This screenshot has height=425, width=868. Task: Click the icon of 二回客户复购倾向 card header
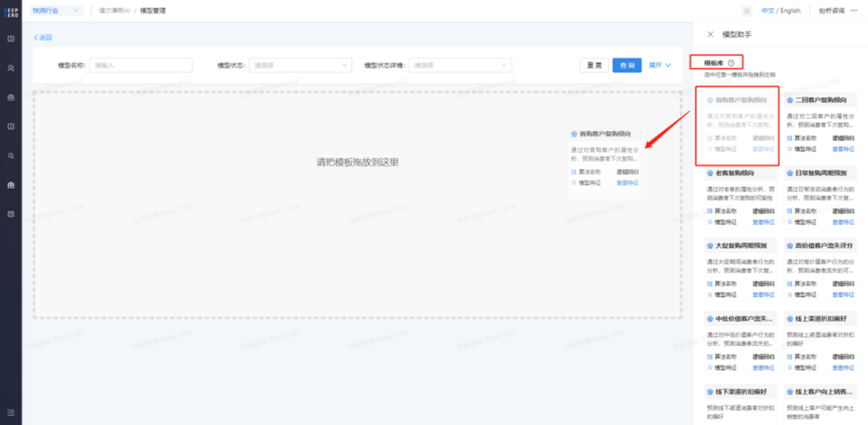[789, 100]
